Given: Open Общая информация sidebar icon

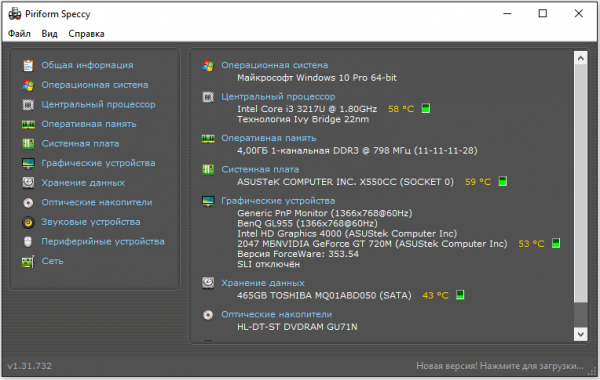Looking at the screenshot, I should coord(28,65).
